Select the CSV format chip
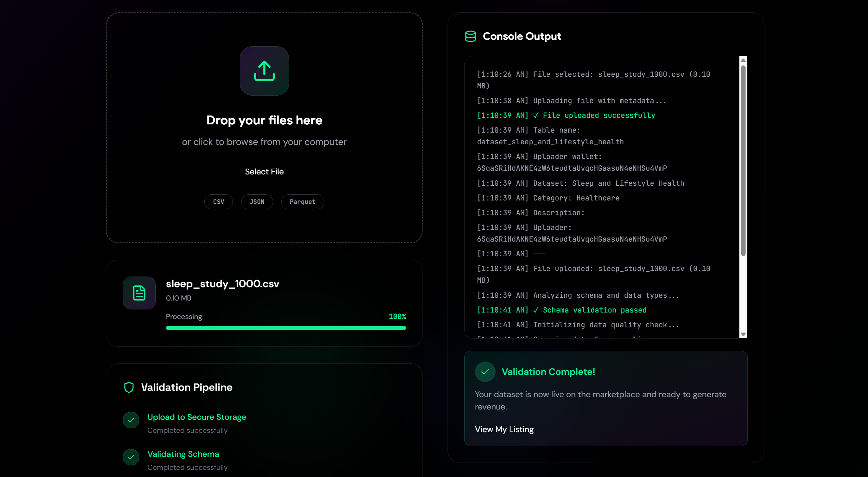Viewport: 868px width, 477px height. point(218,202)
